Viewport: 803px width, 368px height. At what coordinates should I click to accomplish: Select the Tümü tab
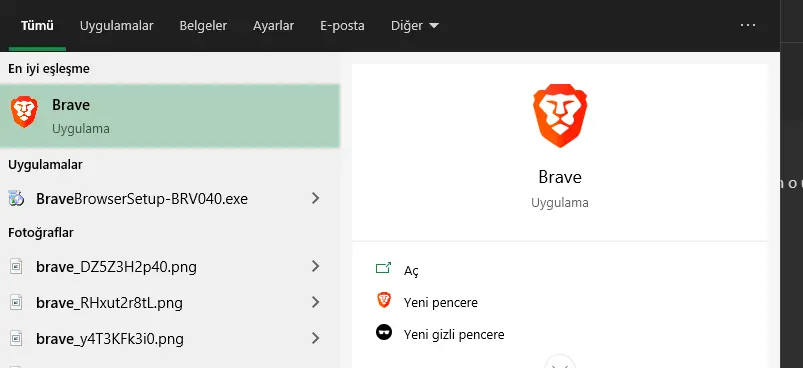click(37, 26)
